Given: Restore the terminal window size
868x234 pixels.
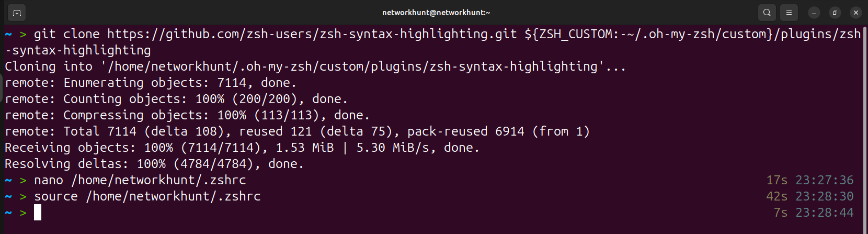Looking at the screenshot, I should point(835,13).
